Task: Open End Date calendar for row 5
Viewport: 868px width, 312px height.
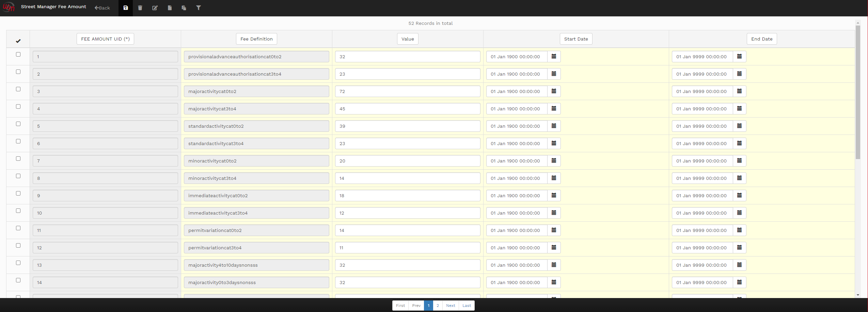Action: pyautogui.click(x=739, y=126)
